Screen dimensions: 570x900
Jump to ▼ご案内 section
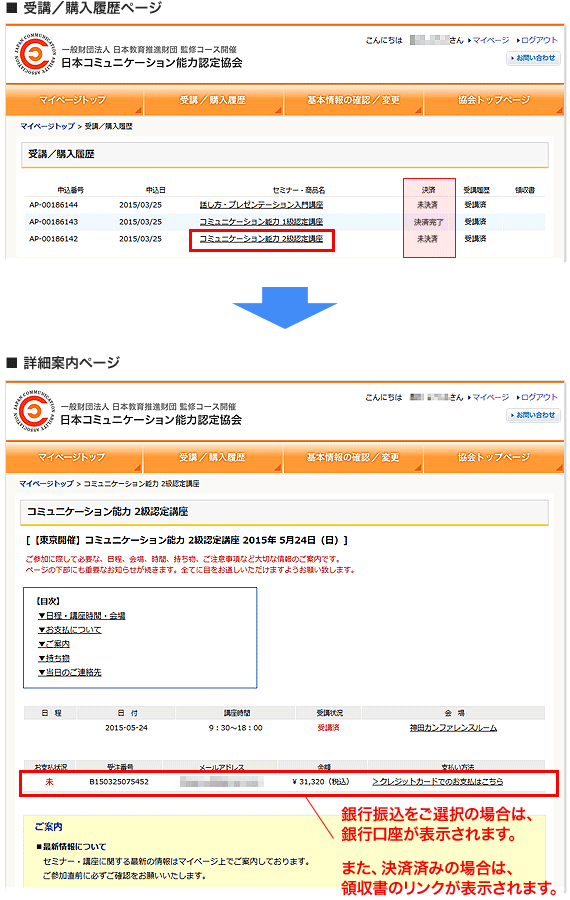pos(54,644)
